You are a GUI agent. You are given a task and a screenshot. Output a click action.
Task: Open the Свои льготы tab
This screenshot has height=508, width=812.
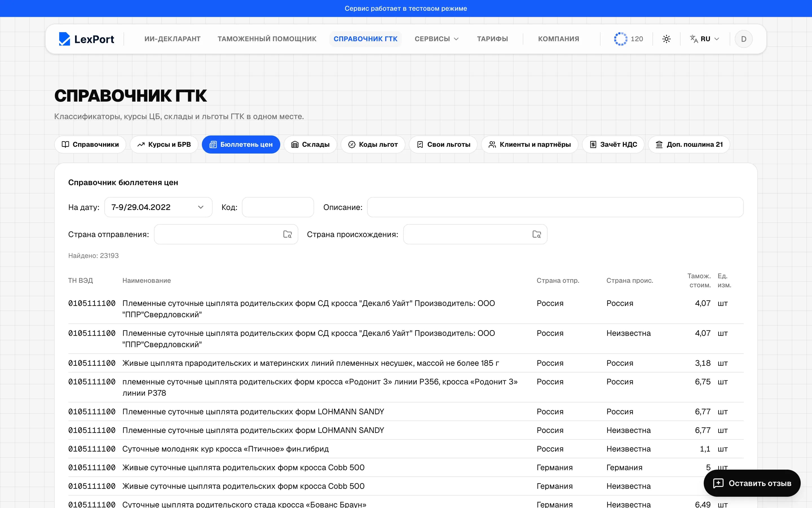(443, 144)
